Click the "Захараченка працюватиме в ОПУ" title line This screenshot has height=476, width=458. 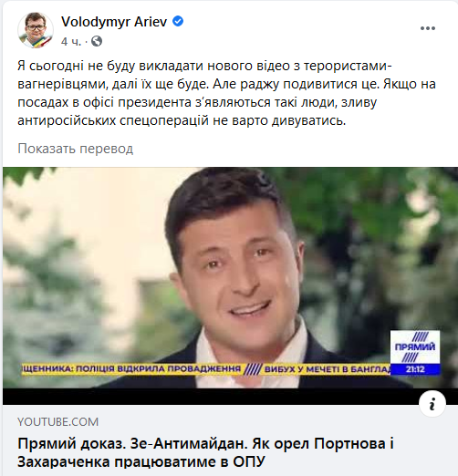(x=141, y=461)
